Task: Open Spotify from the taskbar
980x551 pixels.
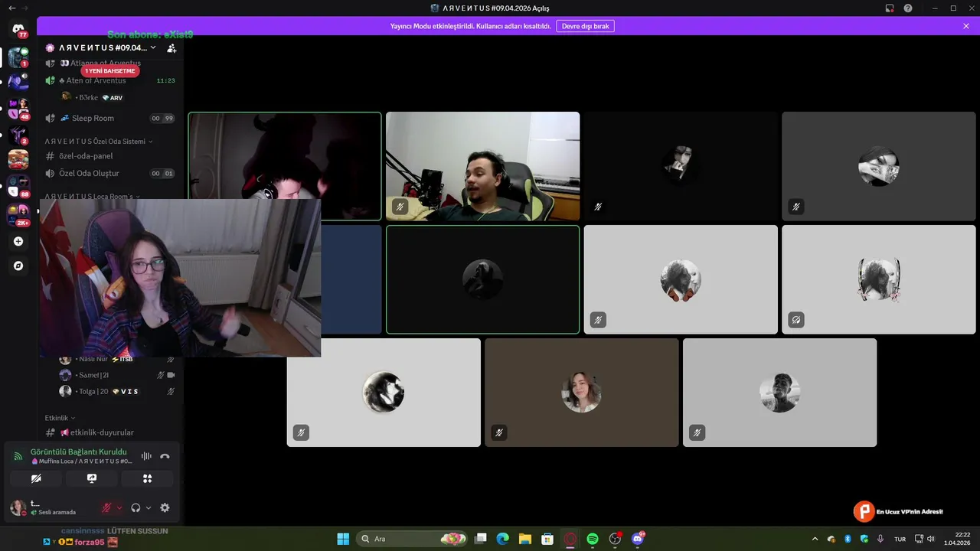Action: pyautogui.click(x=592, y=539)
